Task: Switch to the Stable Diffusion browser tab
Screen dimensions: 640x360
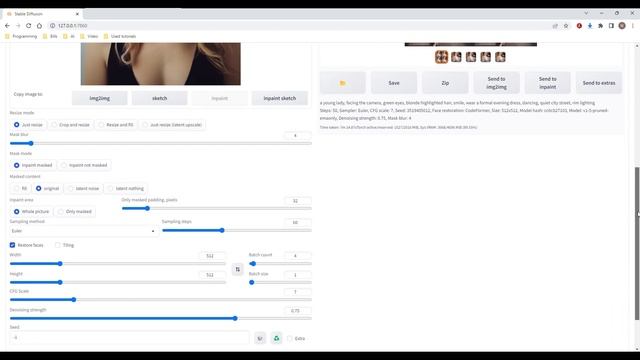Action: (x=42, y=14)
